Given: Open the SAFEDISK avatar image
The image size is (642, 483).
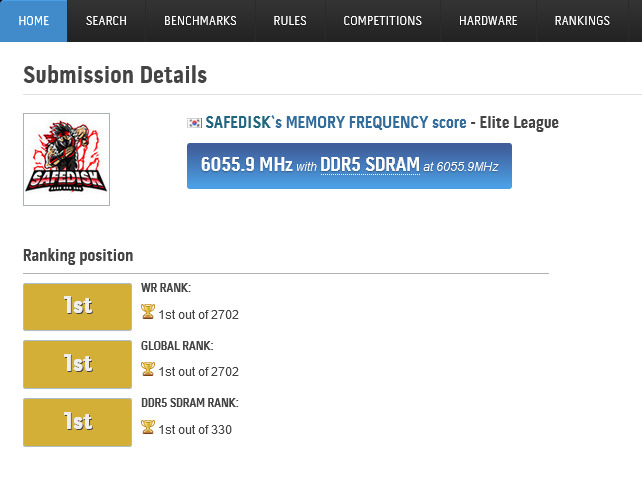Looking at the screenshot, I should 66,159.
